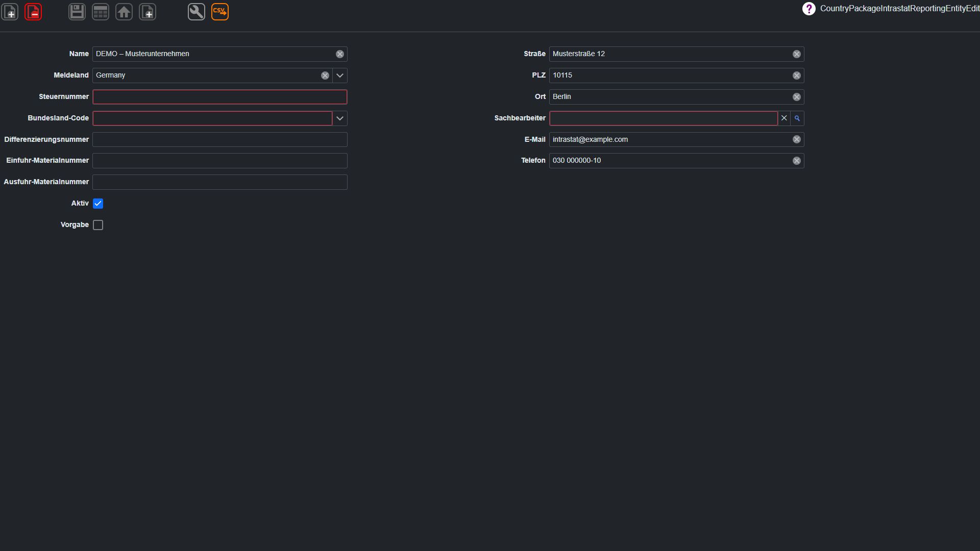
Task: Clear the Ort field value
Action: 797,97
